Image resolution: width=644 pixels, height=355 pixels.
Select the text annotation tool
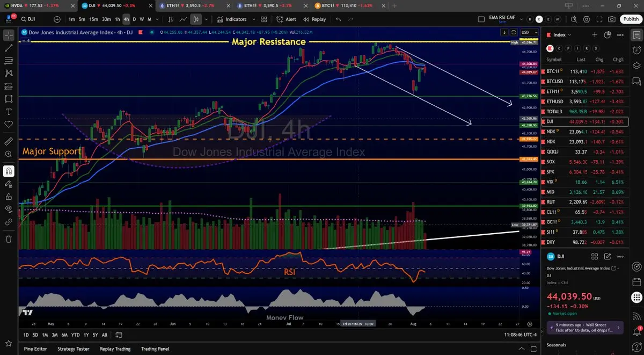[x=9, y=112]
